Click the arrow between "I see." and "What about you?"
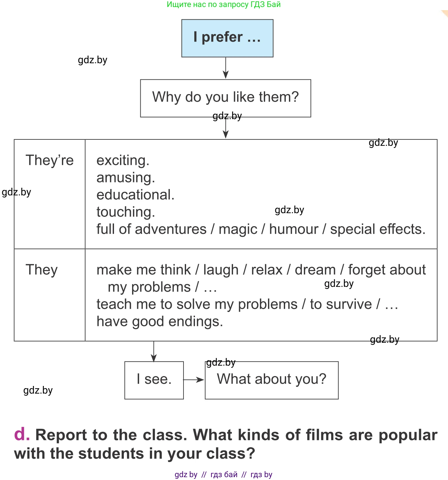 [x=194, y=380]
